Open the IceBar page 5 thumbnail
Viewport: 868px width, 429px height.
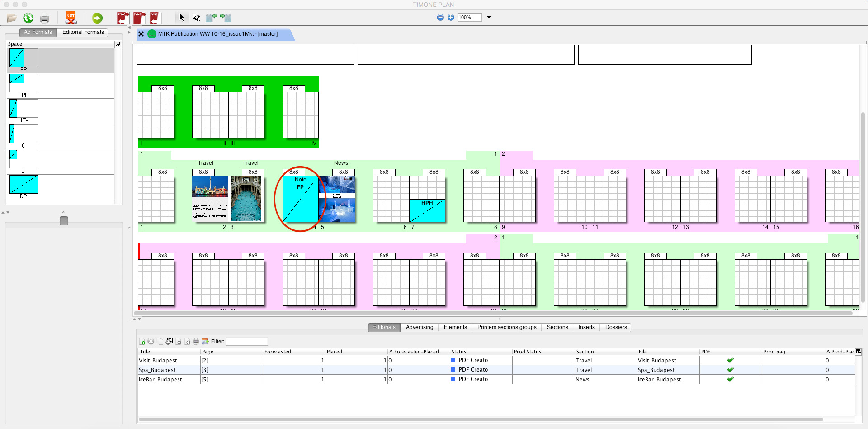coord(337,199)
